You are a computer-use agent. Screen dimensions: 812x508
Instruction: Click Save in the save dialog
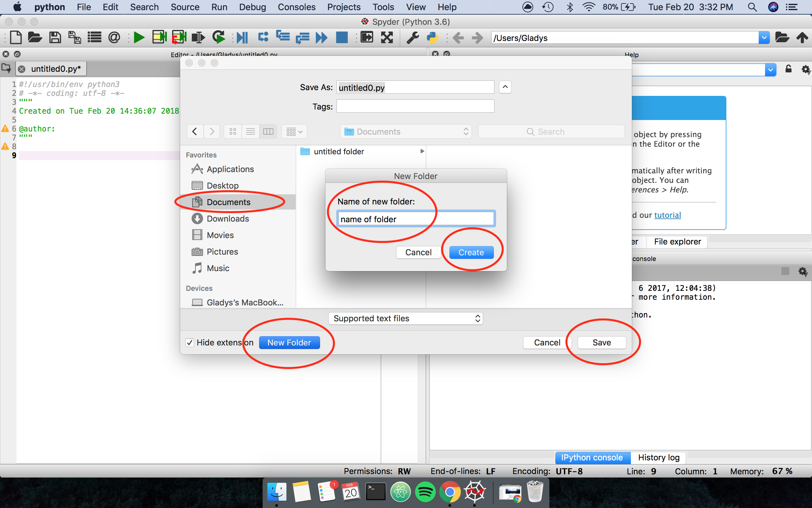[x=602, y=342]
